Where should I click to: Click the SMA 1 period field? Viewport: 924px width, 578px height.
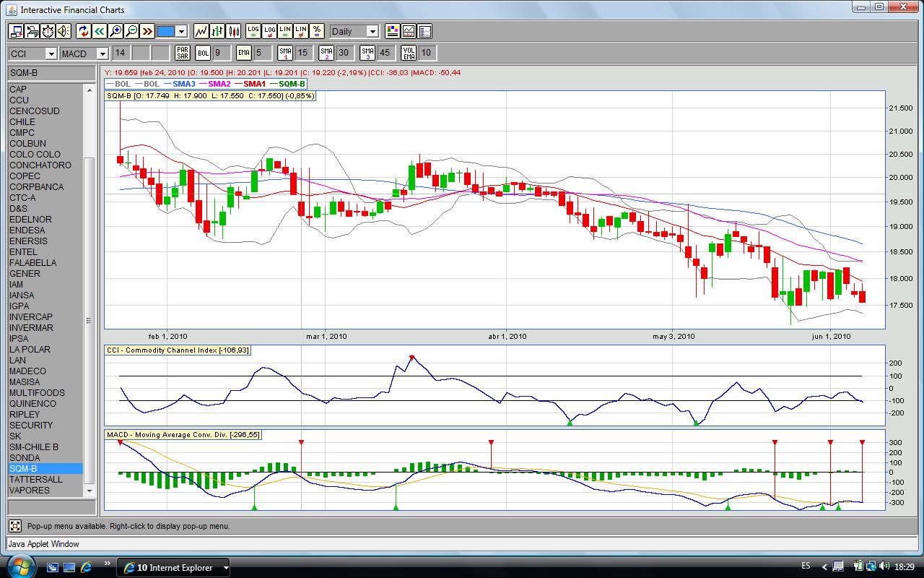pyautogui.click(x=303, y=53)
